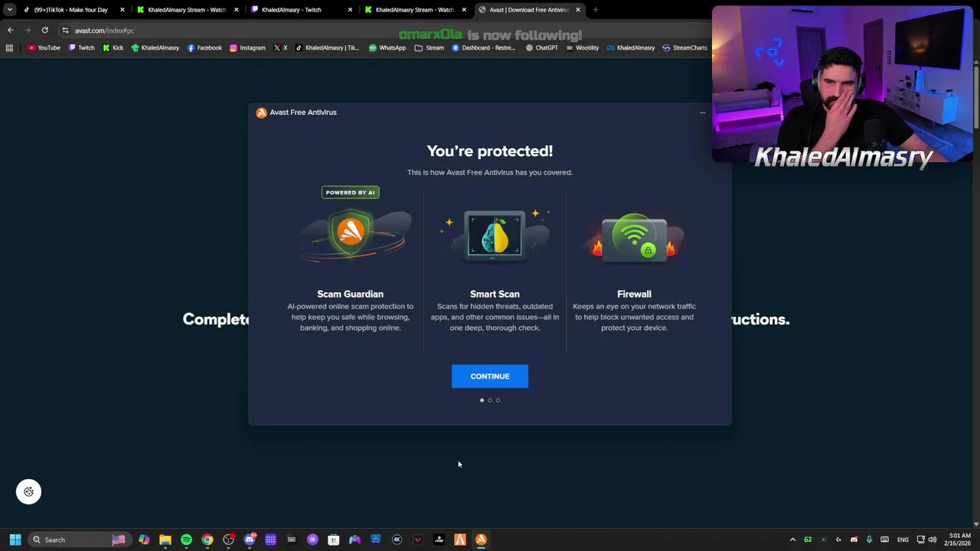Open the YouTube bookmark

click(44, 47)
